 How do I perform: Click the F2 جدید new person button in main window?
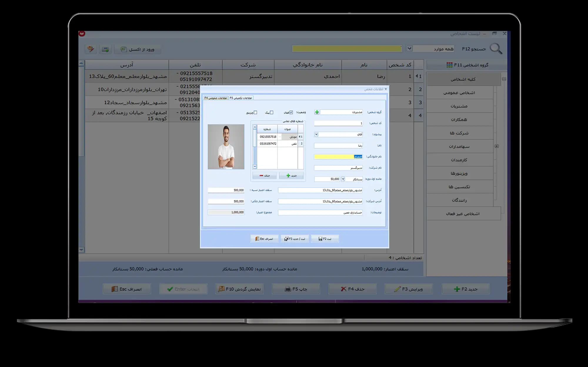point(466,289)
